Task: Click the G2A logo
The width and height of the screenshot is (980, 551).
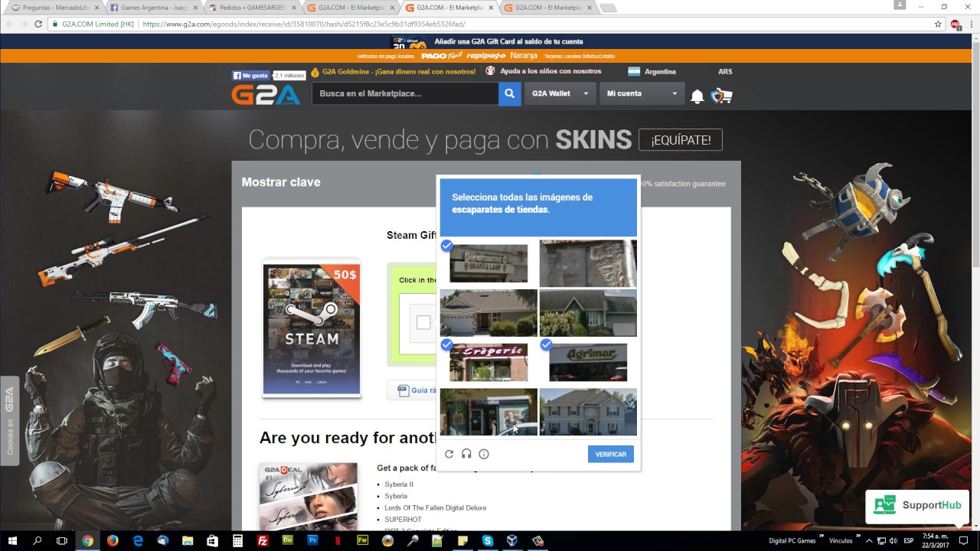Action: coord(266,95)
